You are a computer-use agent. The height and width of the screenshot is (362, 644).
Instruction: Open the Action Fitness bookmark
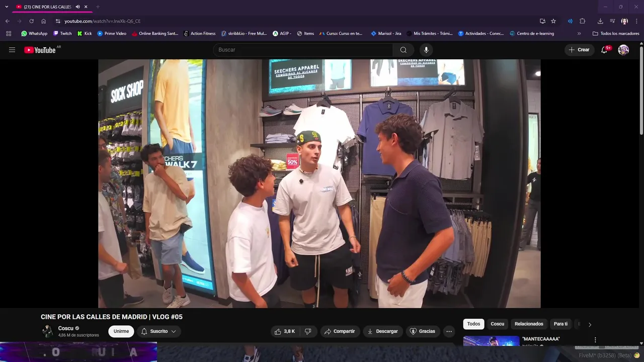point(199,34)
